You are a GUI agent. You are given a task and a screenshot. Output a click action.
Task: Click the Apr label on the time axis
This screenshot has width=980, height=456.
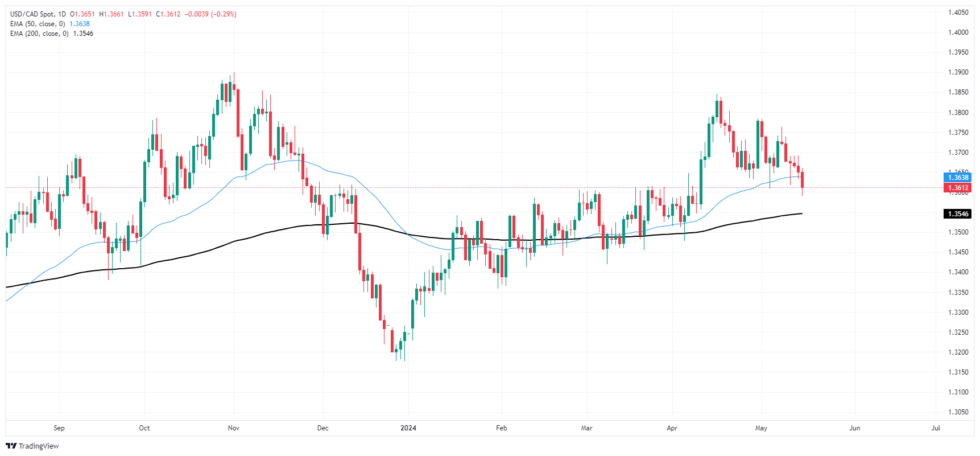[672, 428]
